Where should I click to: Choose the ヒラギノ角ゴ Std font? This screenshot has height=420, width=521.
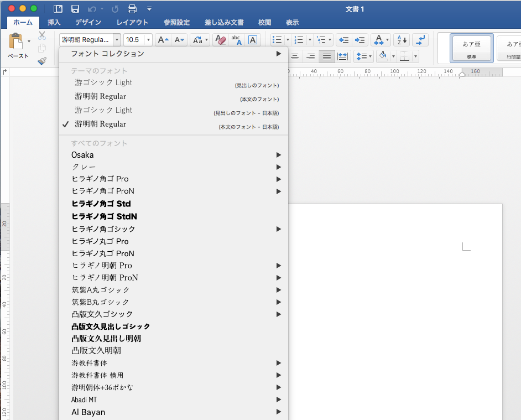point(174,204)
